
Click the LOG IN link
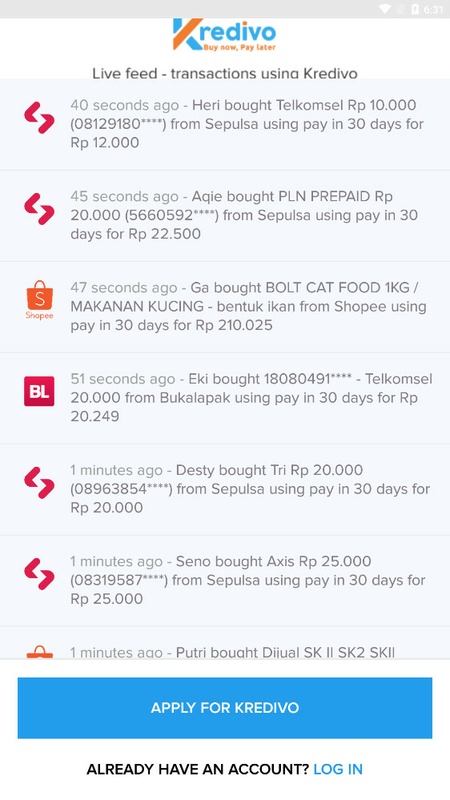pyautogui.click(x=338, y=769)
